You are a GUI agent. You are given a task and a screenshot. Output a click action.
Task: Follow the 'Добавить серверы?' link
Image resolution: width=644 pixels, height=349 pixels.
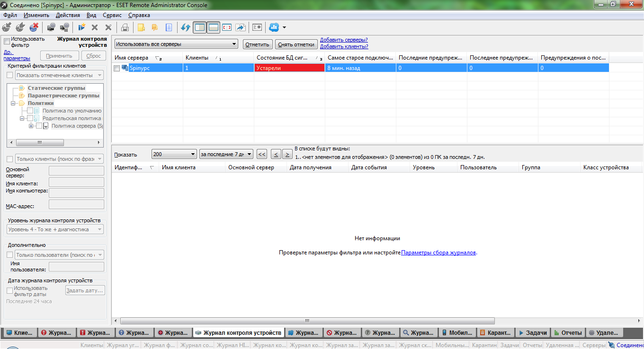344,40
